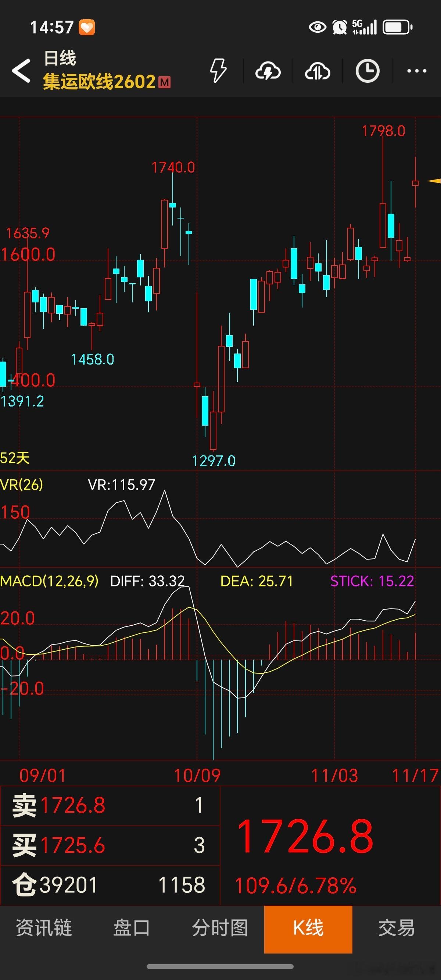Tap the candlestick at the 1297.0 low

213,431
